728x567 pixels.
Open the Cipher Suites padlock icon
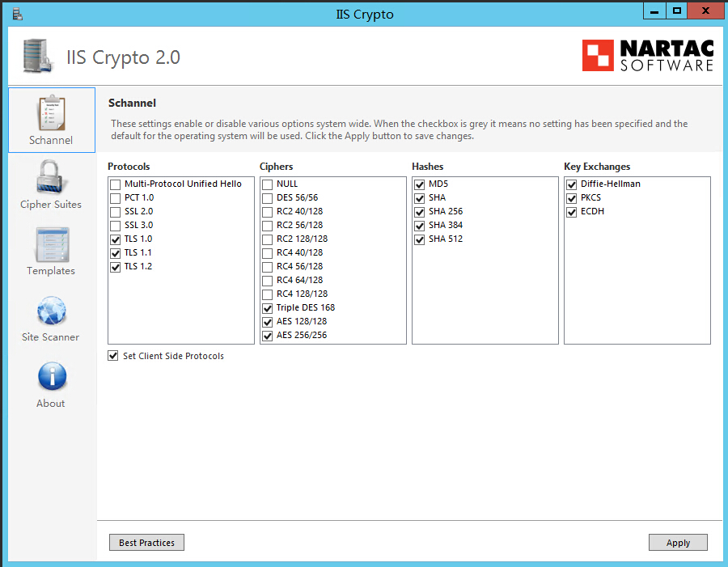(x=52, y=177)
